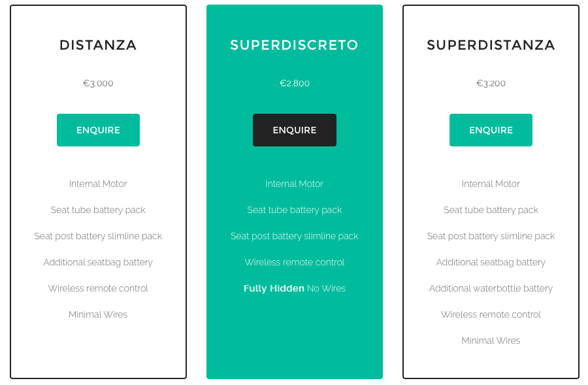Select the DISTANZA plan heading

[98, 45]
